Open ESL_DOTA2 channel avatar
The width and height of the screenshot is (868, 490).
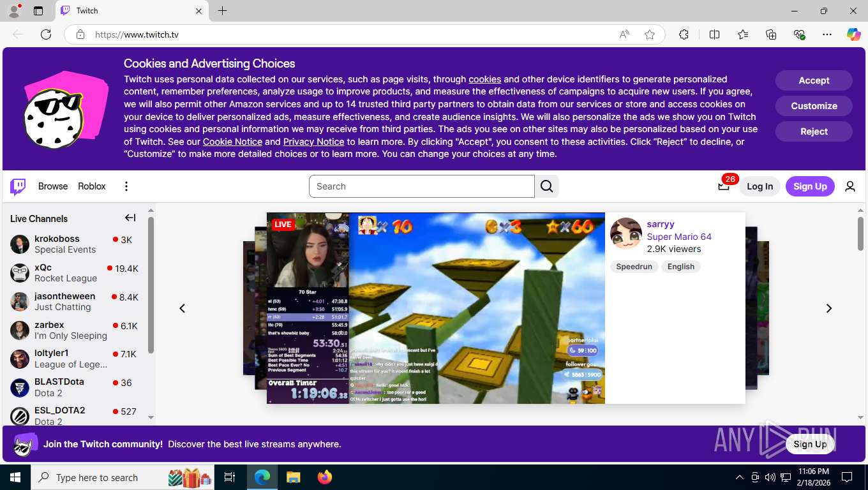20,416
